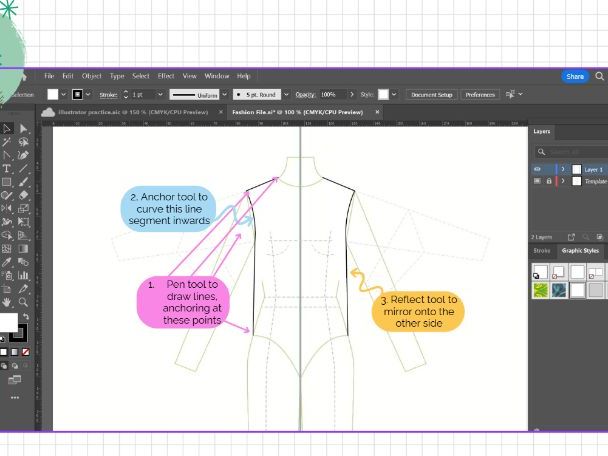608x456 pixels.
Task: Switch to Illustrator practice.aic document tab
Action: coord(133,112)
